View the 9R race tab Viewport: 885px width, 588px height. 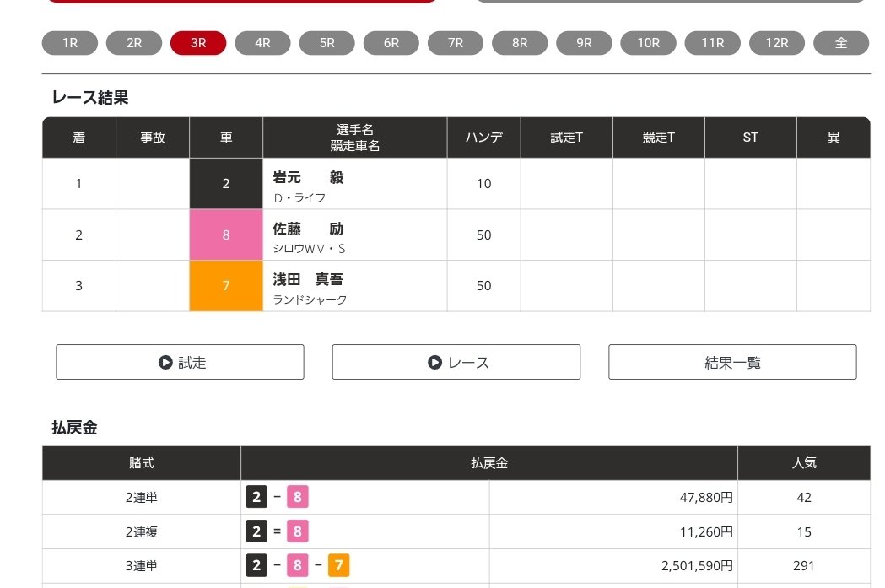tap(584, 43)
